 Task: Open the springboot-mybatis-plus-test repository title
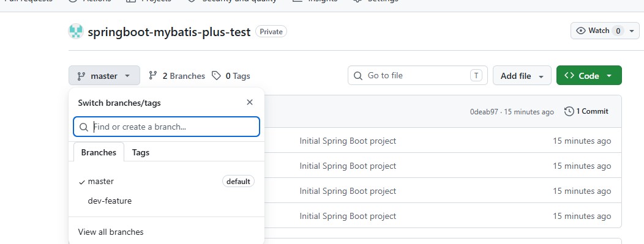169,32
